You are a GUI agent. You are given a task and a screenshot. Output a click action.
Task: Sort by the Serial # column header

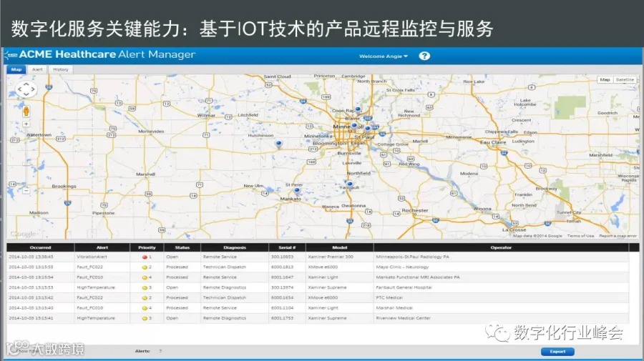click(287, 247)
